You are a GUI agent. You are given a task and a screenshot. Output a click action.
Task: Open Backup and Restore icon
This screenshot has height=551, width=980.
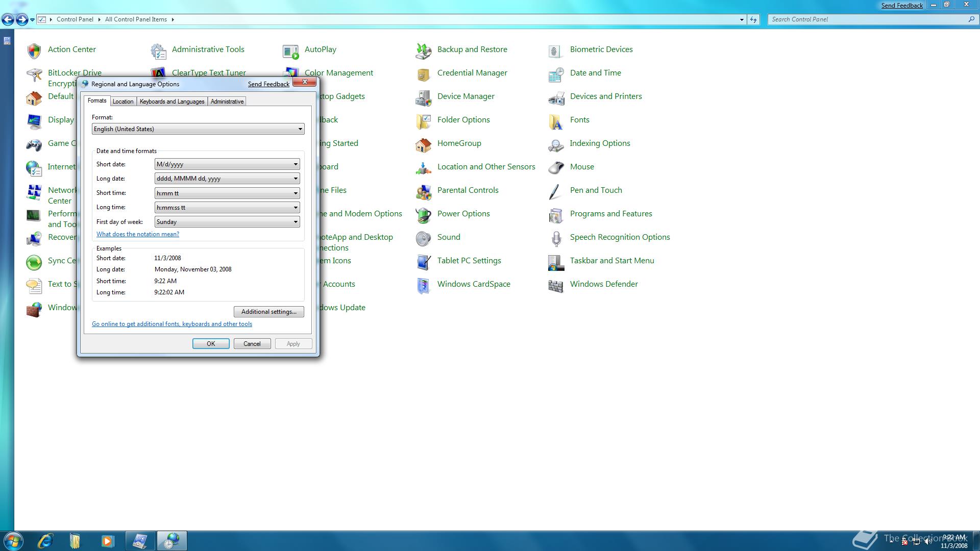(424, 51)
